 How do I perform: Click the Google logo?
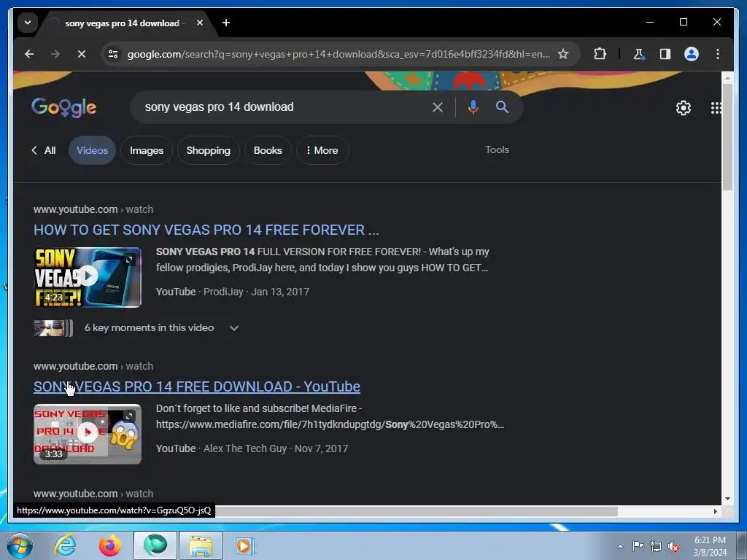click(x=64, y=107)
